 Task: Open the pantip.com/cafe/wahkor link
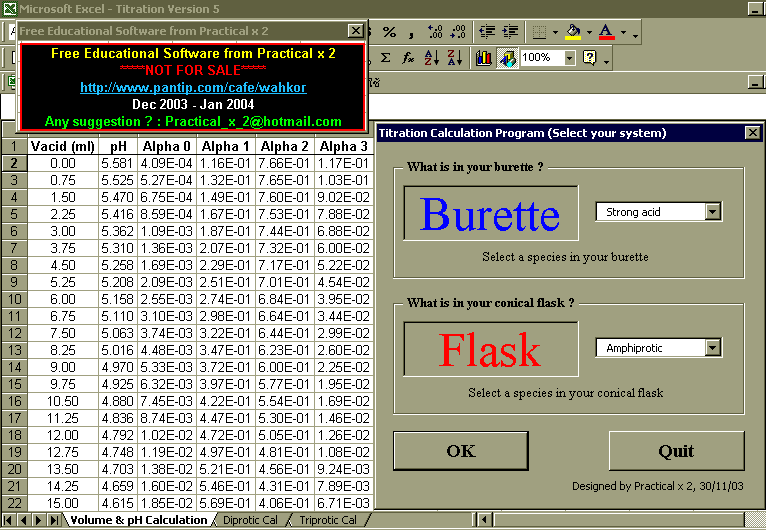point(193,87)
